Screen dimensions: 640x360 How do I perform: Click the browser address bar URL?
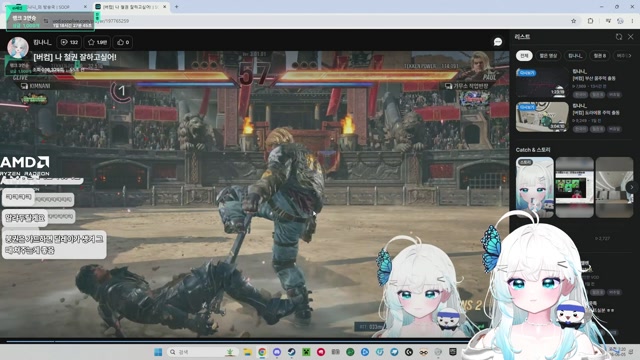[91, 21]
